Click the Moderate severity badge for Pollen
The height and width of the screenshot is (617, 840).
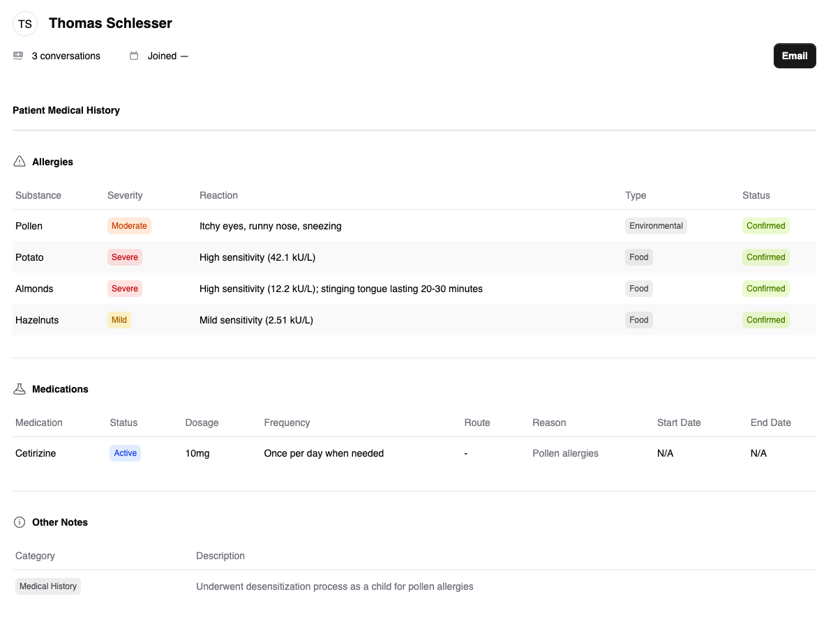[129, 226]
